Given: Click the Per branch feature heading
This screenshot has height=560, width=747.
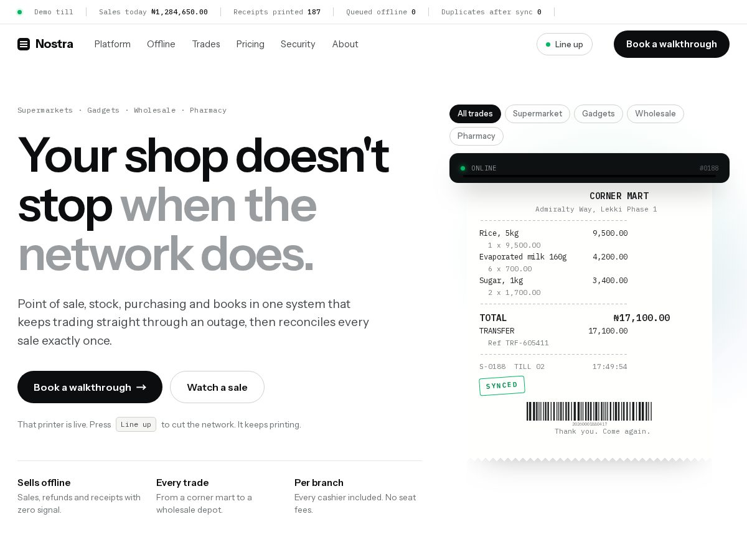Looking at the screenshot, I should (319, 483).
